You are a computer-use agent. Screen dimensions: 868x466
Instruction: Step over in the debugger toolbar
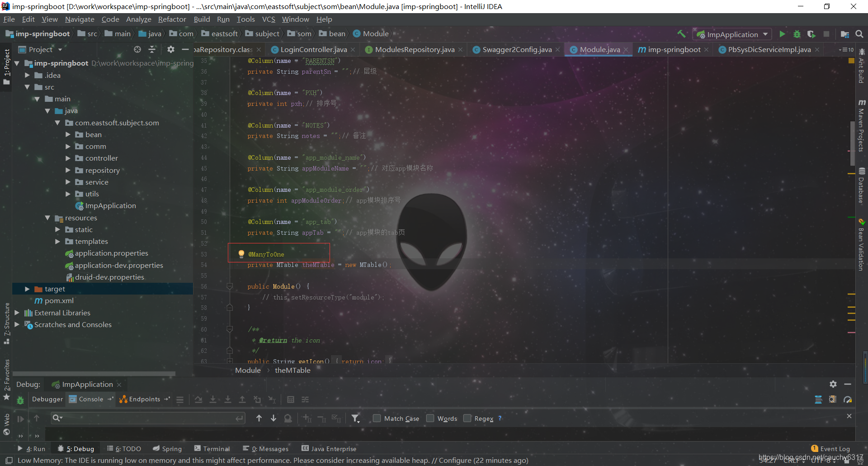[198, 399]
